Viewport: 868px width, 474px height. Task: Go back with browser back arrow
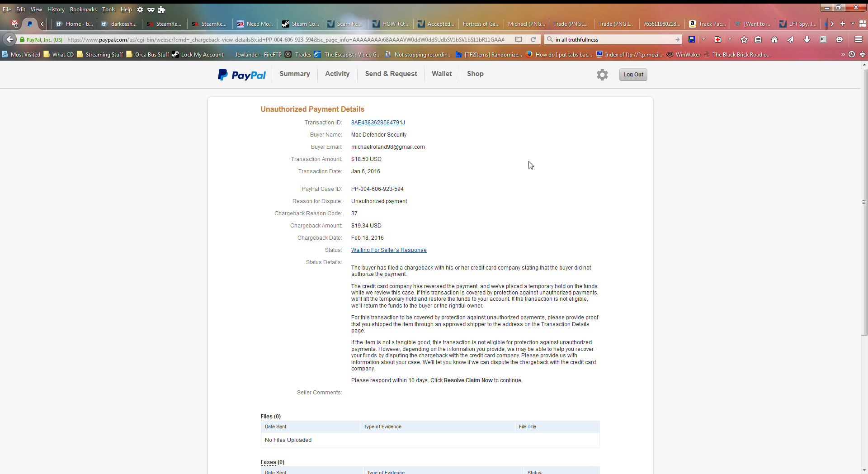10,40
